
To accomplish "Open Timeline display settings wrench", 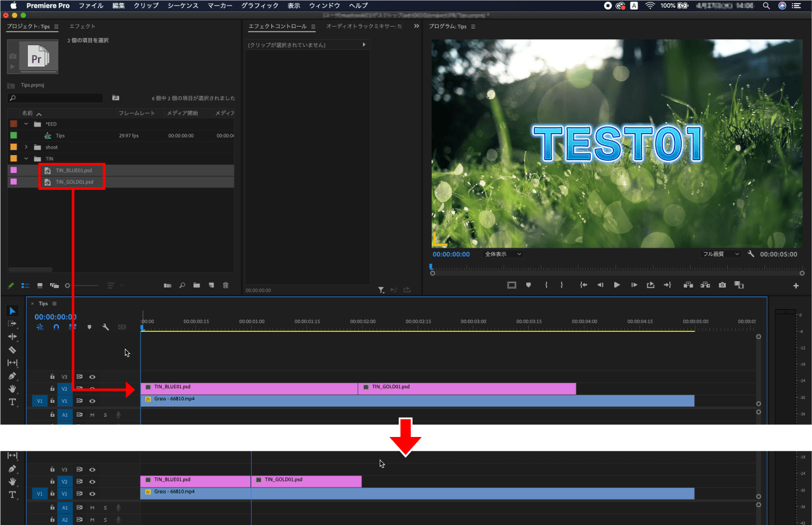I will (x=106, y=327).
